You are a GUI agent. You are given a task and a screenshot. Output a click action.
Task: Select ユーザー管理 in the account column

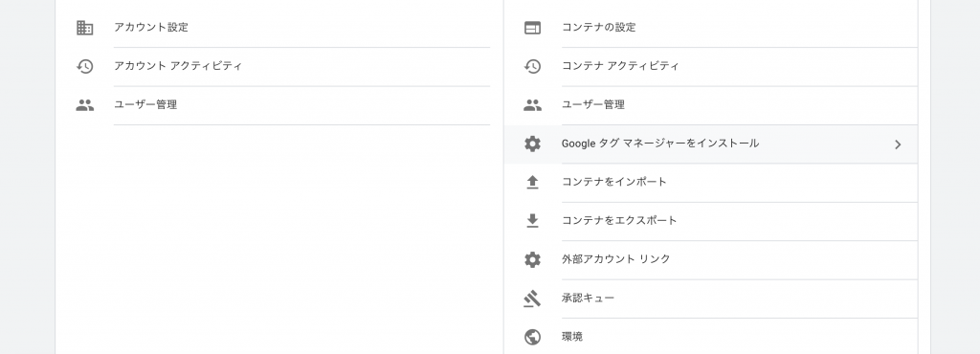click(x=145, y=105)
